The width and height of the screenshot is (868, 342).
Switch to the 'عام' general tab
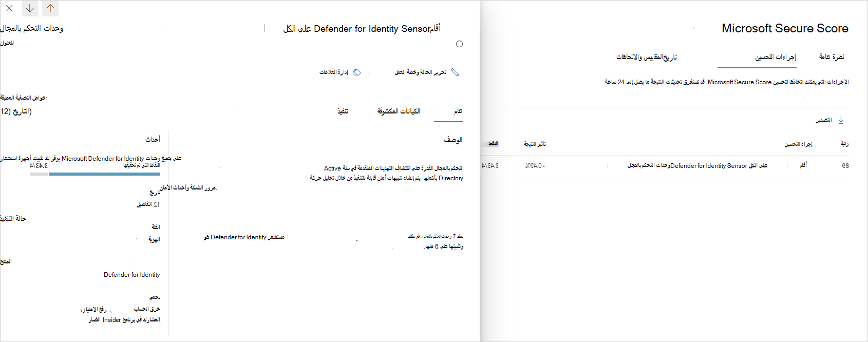click(x=458, y=111)
